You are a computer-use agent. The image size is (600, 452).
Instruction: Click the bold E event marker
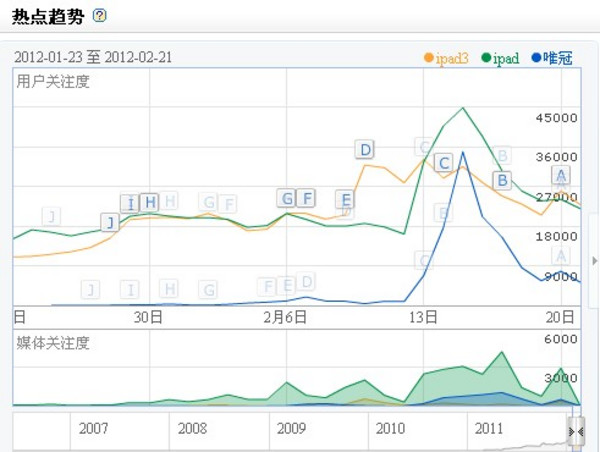(345, 199)
